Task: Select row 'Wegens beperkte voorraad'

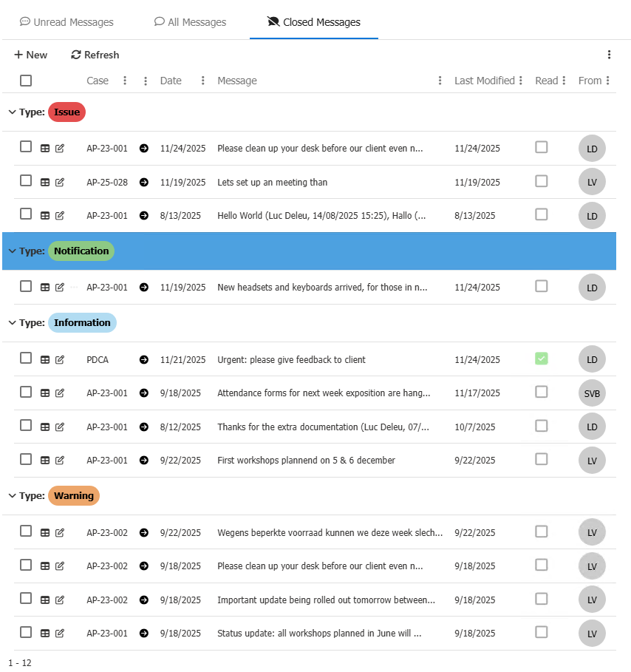Action: coord(26,531)
